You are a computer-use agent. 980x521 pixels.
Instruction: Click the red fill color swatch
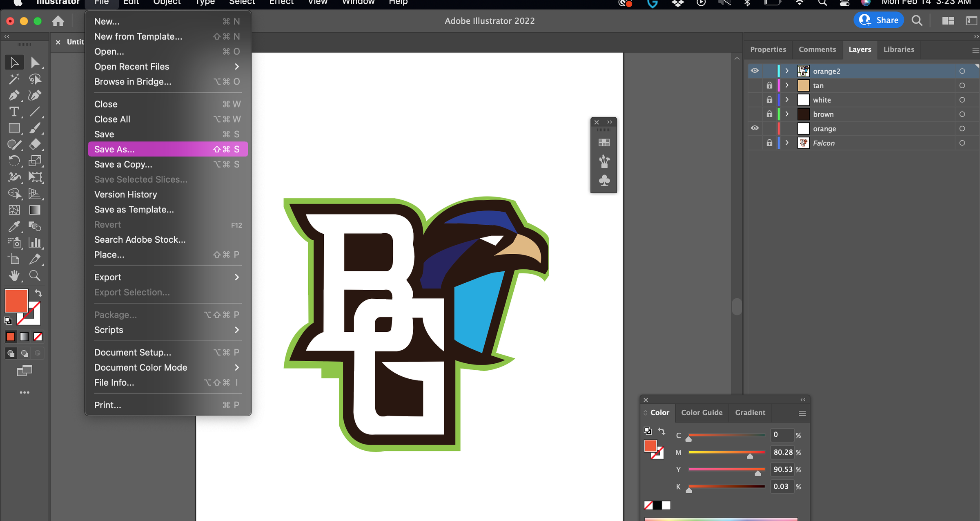tap(16, 301)
